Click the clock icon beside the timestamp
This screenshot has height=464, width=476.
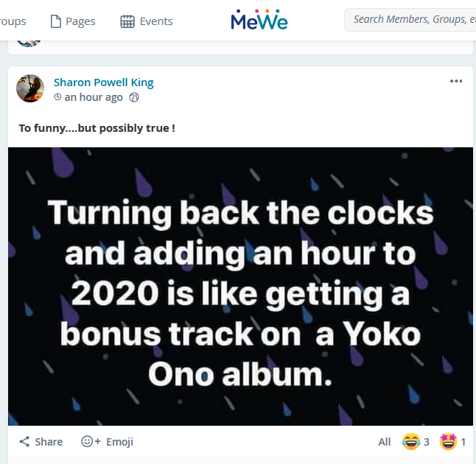pos(58,97)
